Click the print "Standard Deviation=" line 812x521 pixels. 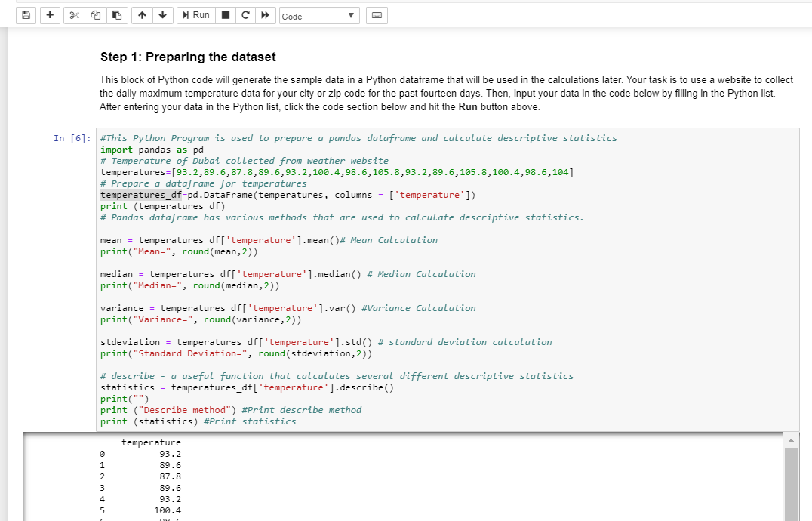pos(236,353)
